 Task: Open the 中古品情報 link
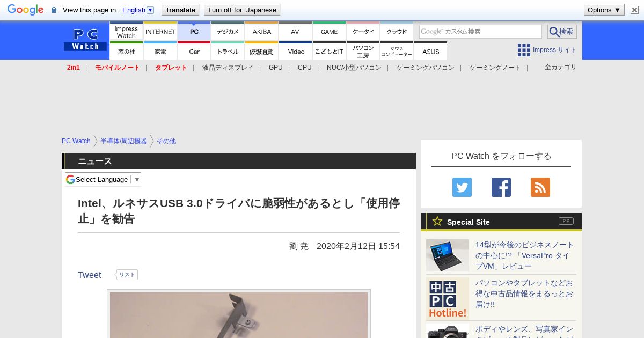[524, 293]
